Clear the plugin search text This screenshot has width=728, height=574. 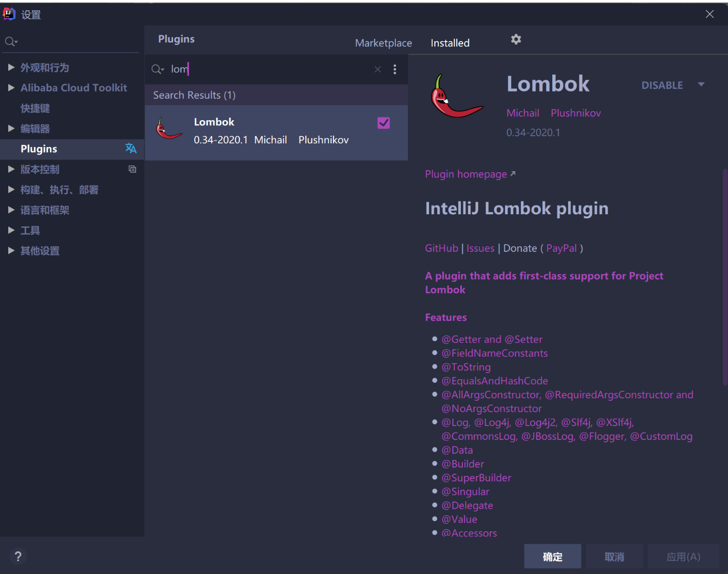click(x=378, y=69)
